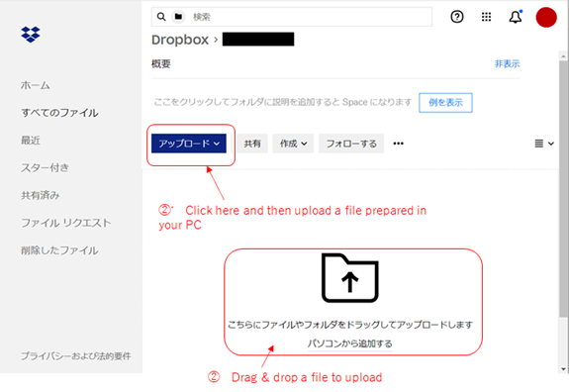Image resolution: width=569 pixels, height=392 pixels.
Task: Go to ホーム in the sidebar
Action: (x=36, y=85)
